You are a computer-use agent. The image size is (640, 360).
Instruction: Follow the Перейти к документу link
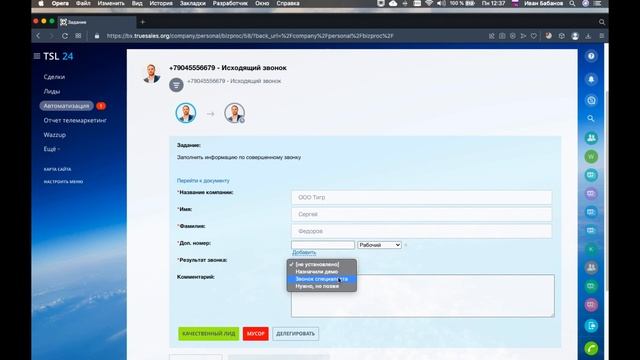(x=203, y=180)
